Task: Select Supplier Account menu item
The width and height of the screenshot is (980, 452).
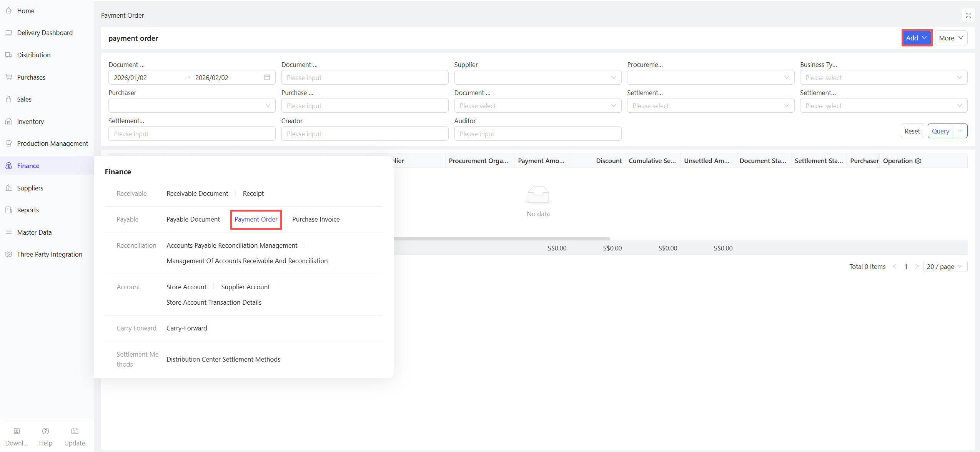Action: (245, 287)
